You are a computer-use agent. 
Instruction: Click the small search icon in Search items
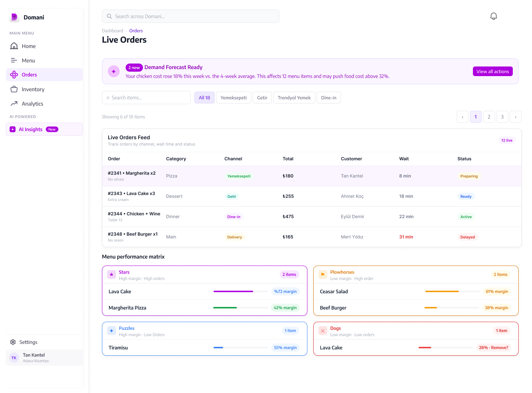pos(108,98)
